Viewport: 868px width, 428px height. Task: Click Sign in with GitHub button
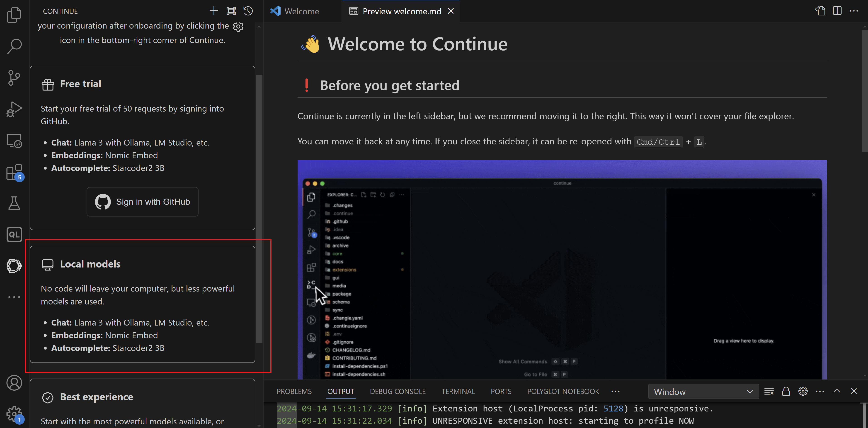tap(142, 202)
